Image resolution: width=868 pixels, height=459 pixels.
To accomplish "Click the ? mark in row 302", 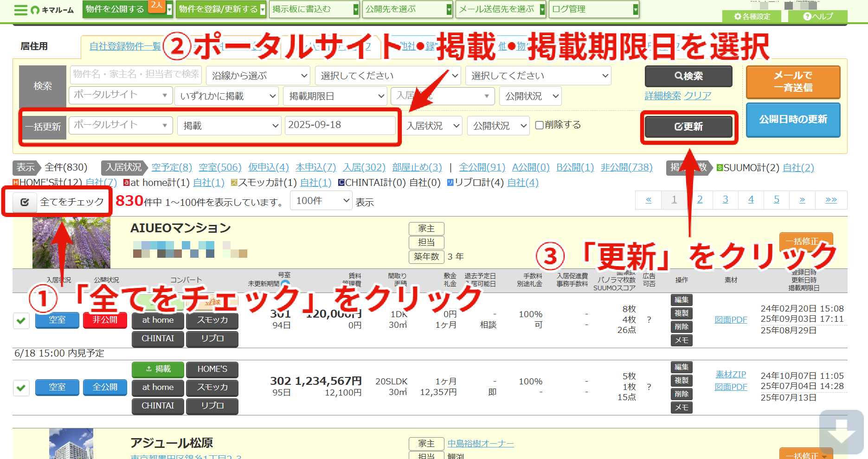I will (649, 387).
